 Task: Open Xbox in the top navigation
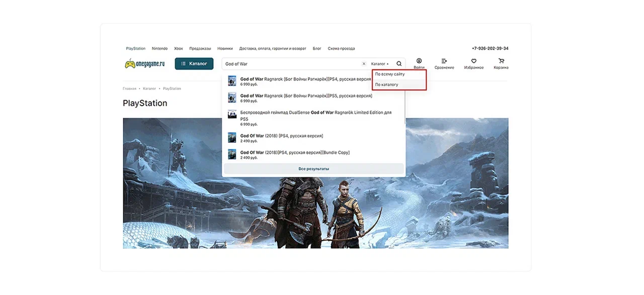pyautogui.click(x=179, y=49)
